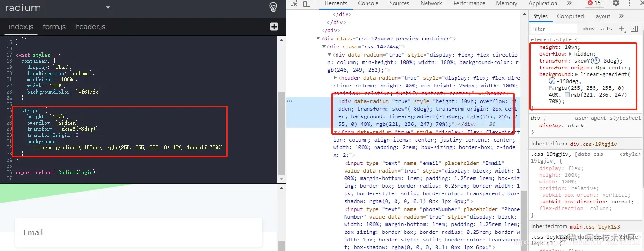Activate the DevTools inspect element picker icon

coord(294,3)
